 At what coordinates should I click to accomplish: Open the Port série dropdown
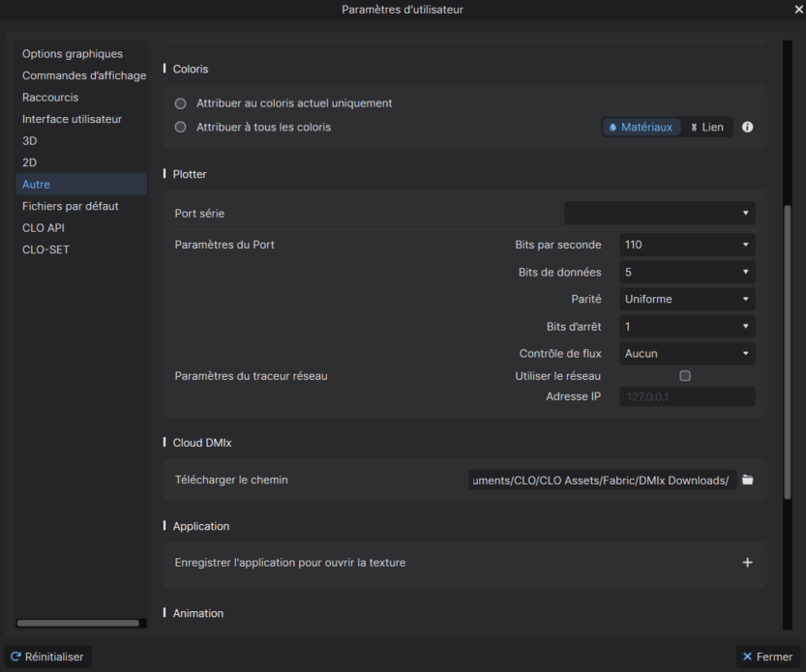point(660,214)
